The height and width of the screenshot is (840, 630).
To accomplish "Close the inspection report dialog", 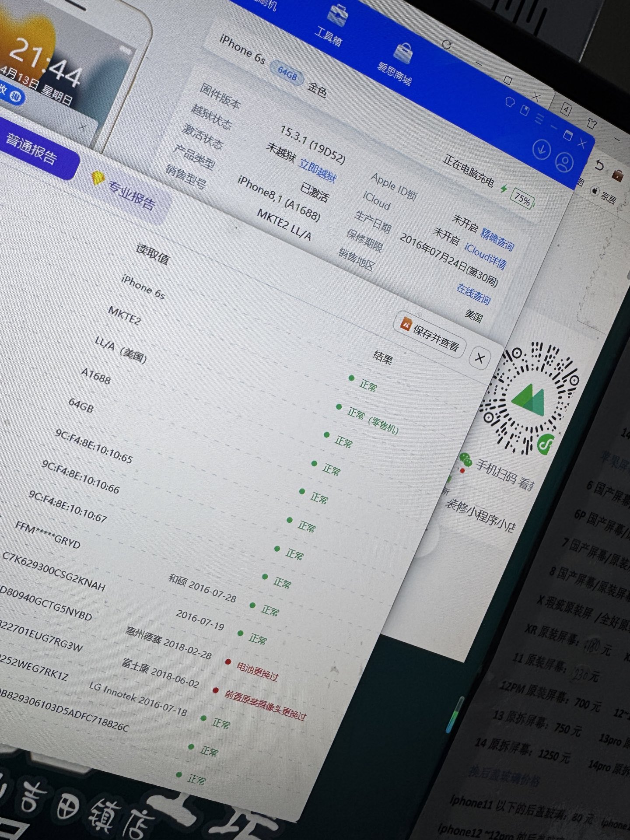I will [480, 358].
